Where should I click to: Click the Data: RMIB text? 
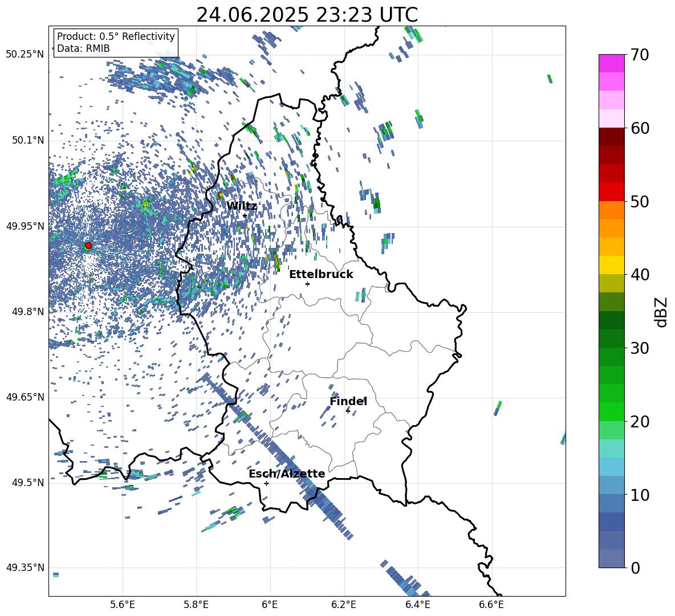click(x=83, y=48)
